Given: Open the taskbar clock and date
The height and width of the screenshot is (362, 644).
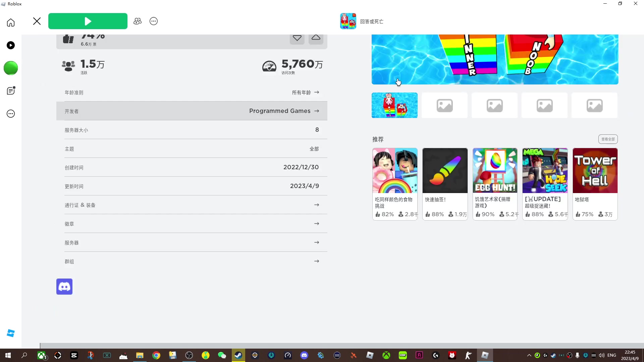Looking at the screenshot, I should 630,355.
